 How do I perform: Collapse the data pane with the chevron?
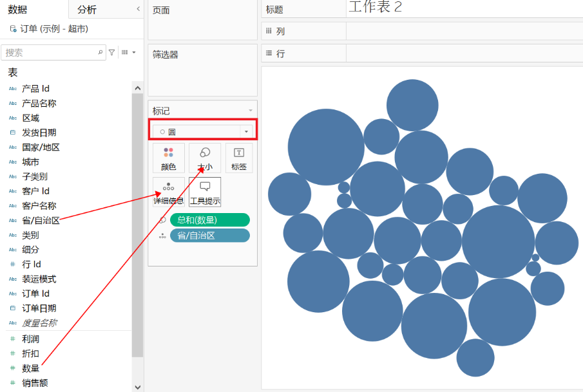tap(138, 8)
